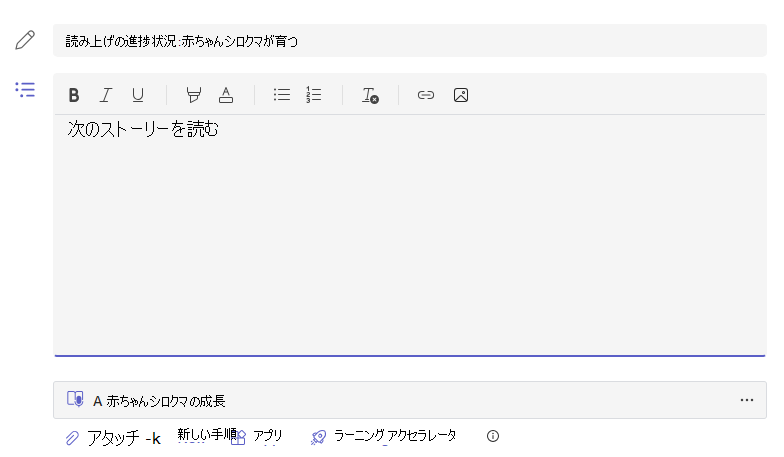
Task: Click the paperclip attach icon
Action: [x=72, y=438]
